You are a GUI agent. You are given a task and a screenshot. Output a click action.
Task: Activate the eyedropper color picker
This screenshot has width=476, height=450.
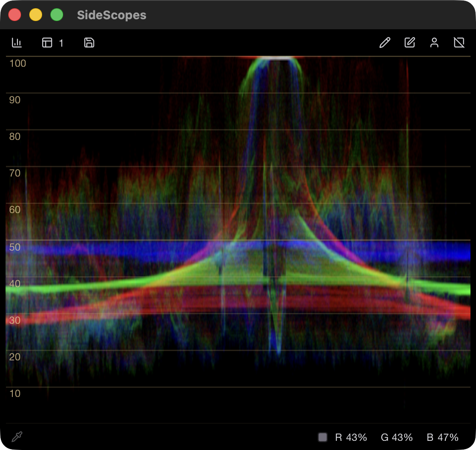click(x=17, y=437)
